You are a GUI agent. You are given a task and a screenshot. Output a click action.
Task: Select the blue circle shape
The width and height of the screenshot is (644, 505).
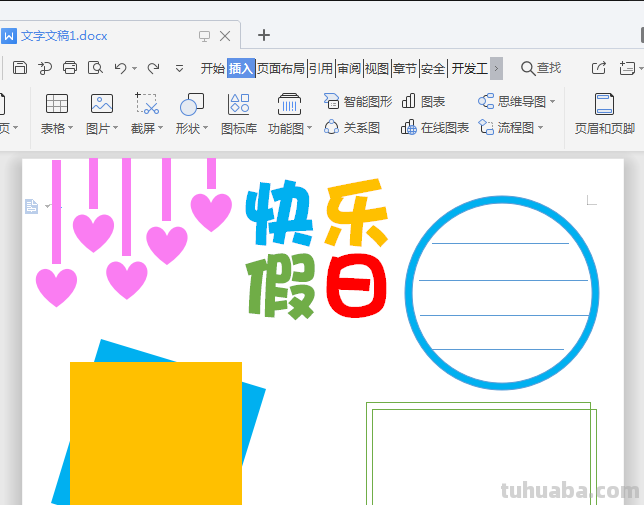pos(502,293)
